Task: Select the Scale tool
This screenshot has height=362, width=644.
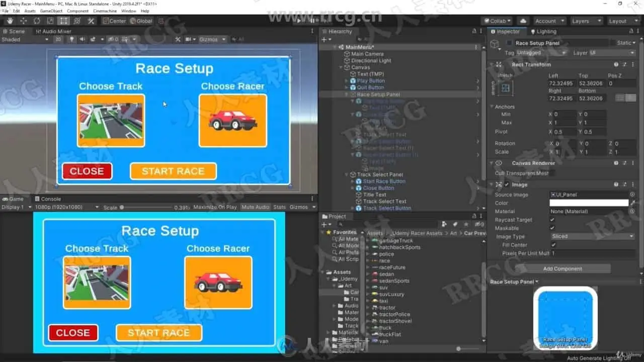Action: pyautogui.click(x=50, y=21)
